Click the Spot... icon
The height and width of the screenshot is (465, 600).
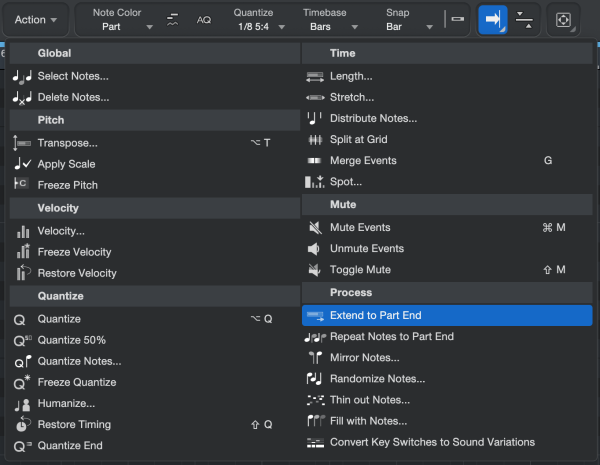(315, 182)
